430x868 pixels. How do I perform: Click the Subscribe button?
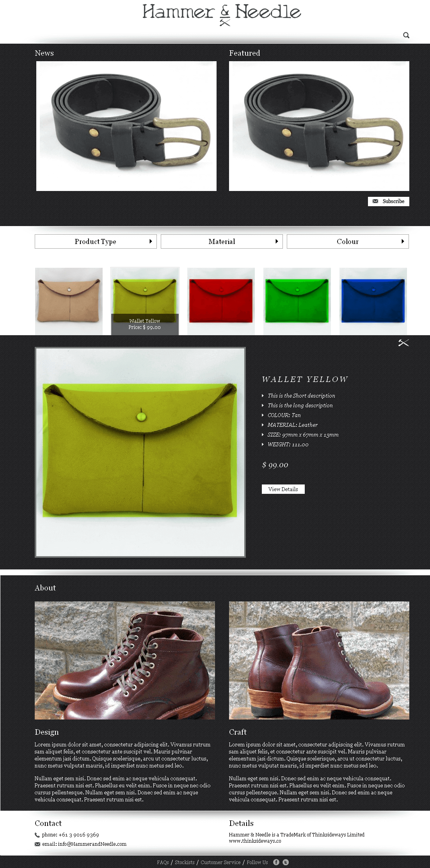click(x=388, y=201)
